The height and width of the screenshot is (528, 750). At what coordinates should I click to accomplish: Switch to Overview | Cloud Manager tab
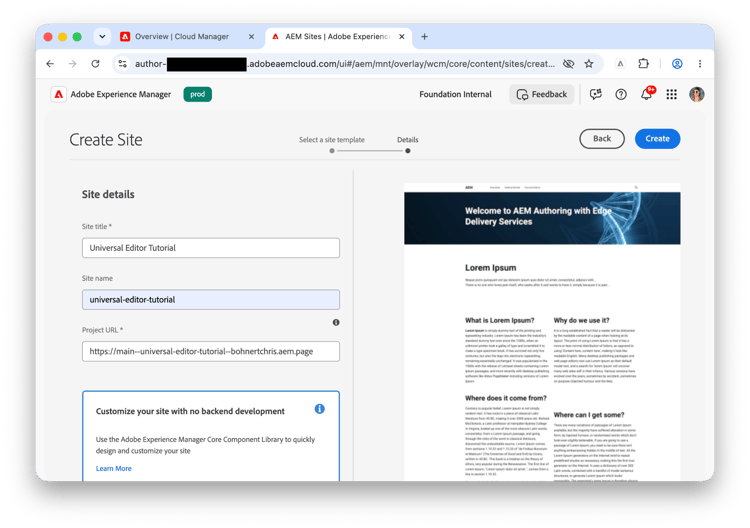click(182, 36)
